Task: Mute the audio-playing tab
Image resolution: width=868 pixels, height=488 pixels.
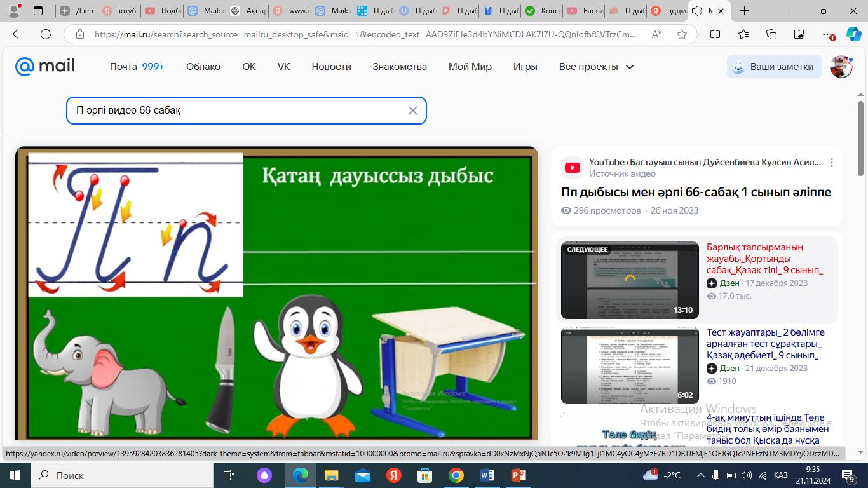Action: tap(697, 11)
